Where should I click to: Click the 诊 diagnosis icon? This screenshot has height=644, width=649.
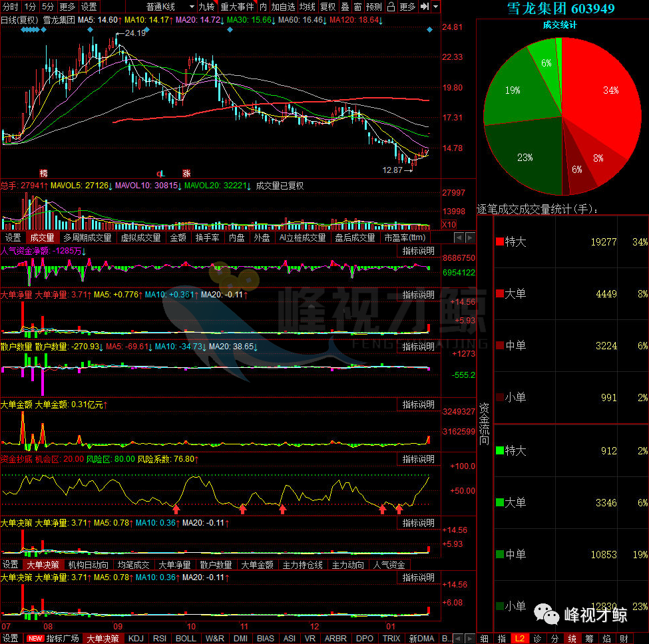click(x=537, y=639)
